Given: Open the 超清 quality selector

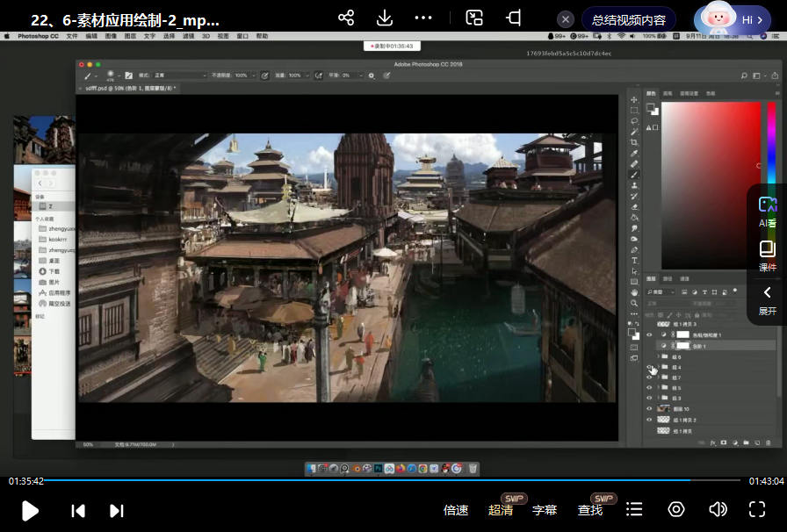Looking at the screenshot, I should 501,510.
